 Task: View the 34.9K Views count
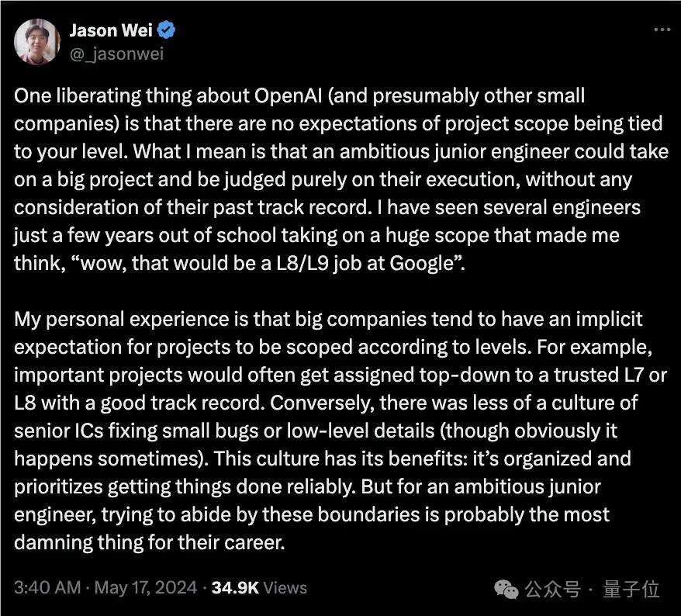[x=259, y=588]
